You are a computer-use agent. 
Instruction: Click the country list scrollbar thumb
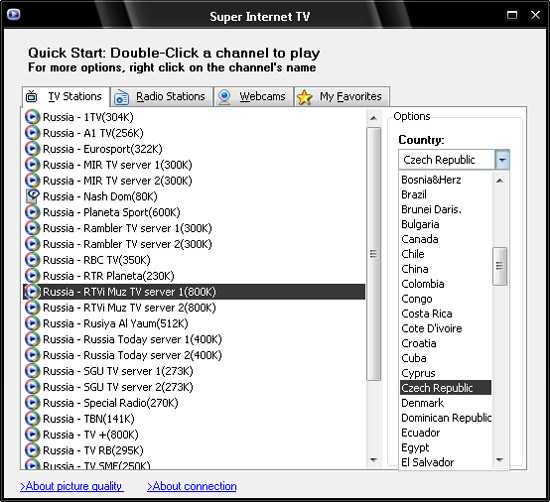tap(499, 266)
